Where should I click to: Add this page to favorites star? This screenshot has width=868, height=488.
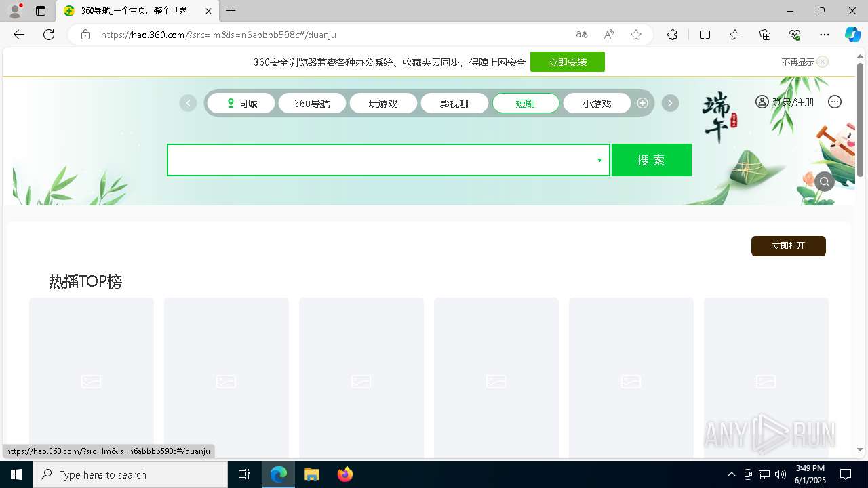(636, 35)
